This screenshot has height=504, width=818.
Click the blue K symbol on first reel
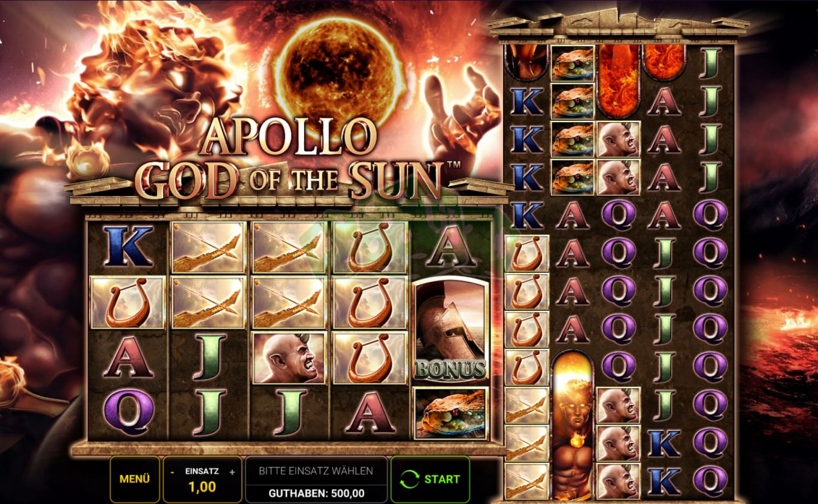[128, 246]
